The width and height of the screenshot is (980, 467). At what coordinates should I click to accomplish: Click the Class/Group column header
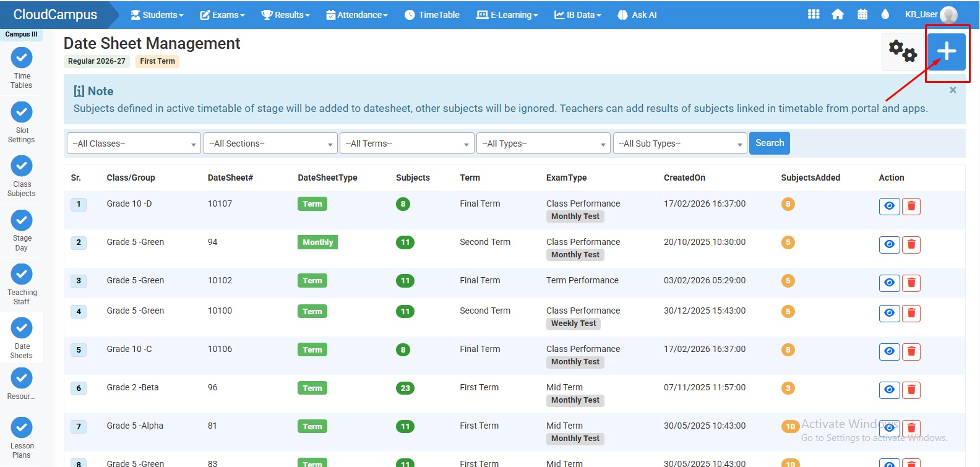pos(131,178)
